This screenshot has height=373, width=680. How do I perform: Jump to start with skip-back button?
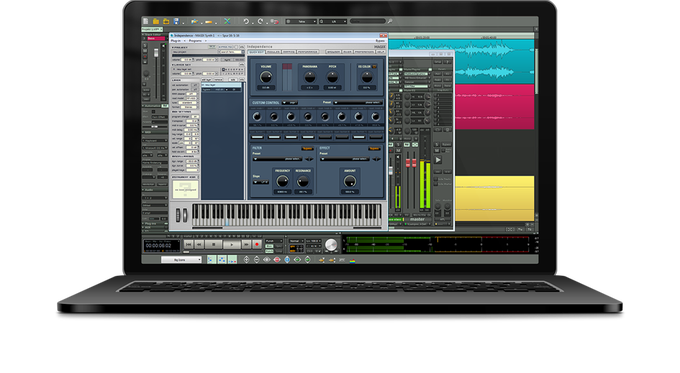click(188, 245)
